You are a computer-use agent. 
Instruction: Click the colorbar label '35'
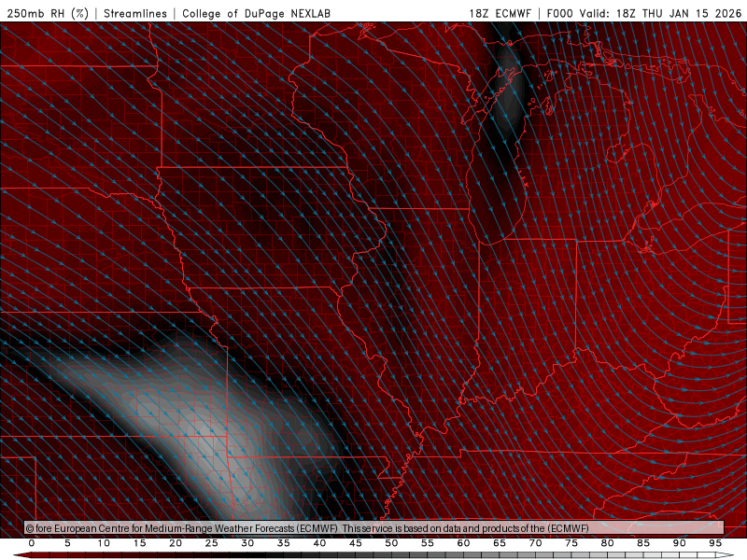pos(284,543)
